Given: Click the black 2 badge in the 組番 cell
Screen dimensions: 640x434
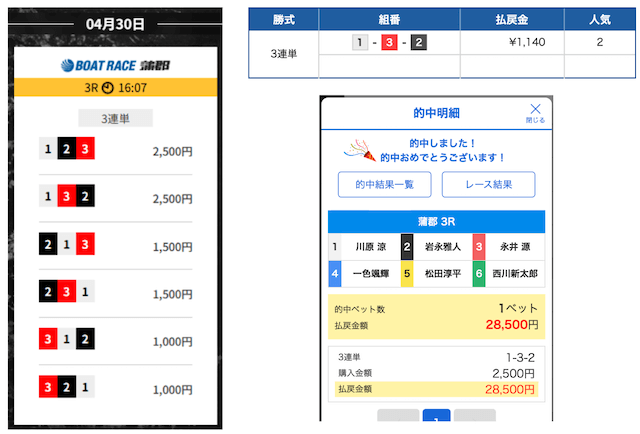Looking at the screenshot, I should pyautogui.click(x=419, y=42).
